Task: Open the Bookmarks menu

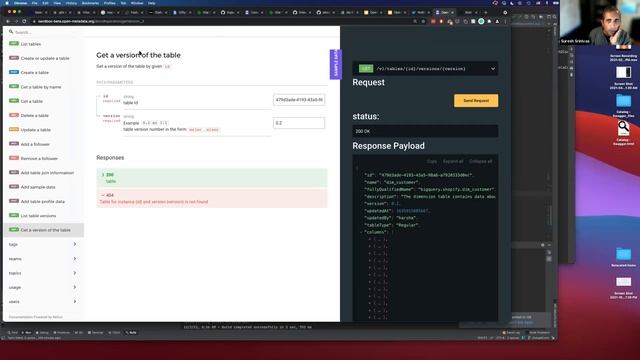Action: 91,3
